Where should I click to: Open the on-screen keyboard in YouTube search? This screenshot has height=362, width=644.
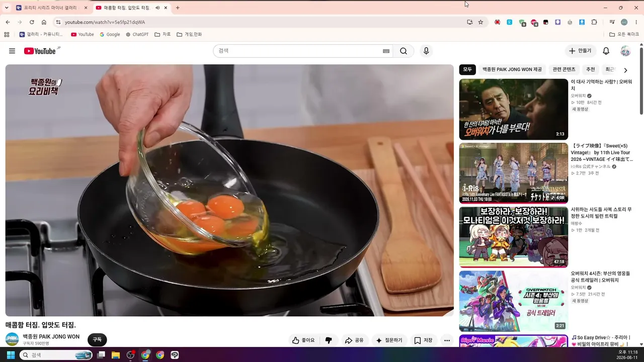pyautogui.click(x=386, y=51)
